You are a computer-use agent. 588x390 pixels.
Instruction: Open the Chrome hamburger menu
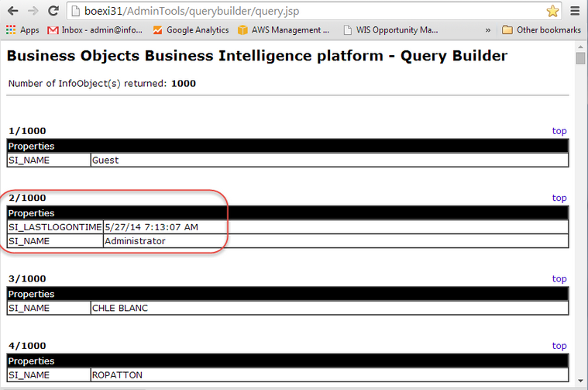tap(575, 12)
